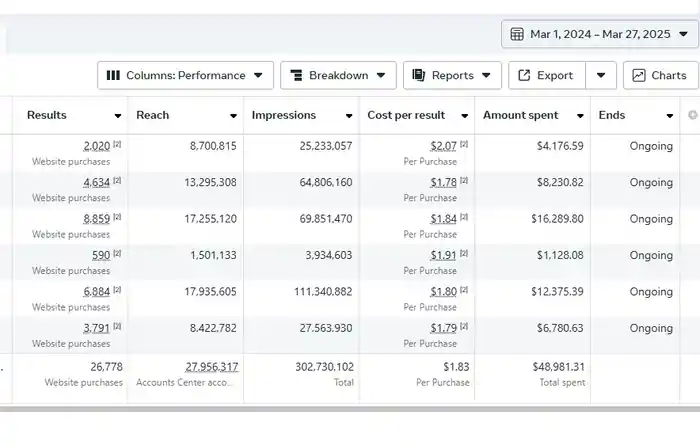Open the date range picker Mar 1, 2024 – Mar 27, 2025
Image resolution: width=700 pixels, height=445 pixels.
point(600,34)
